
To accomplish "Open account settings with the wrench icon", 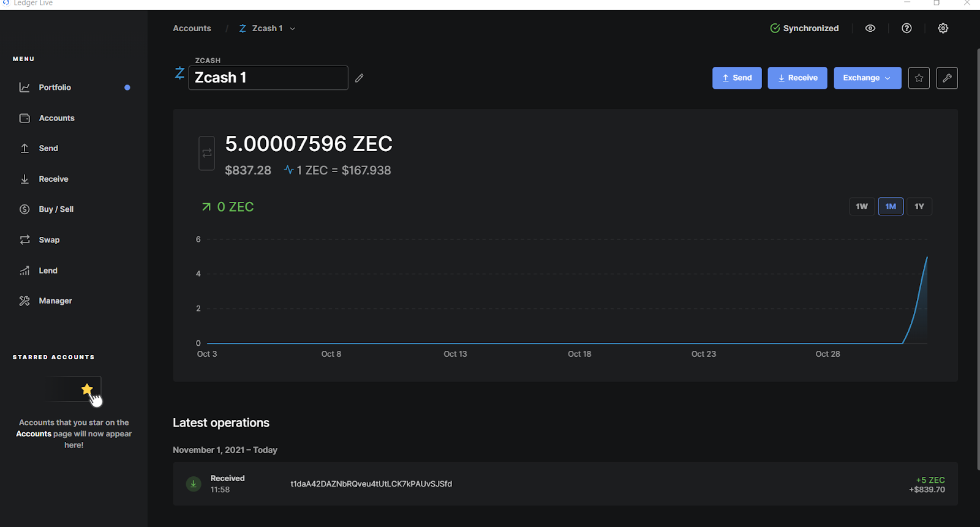I will coord(947,78).
